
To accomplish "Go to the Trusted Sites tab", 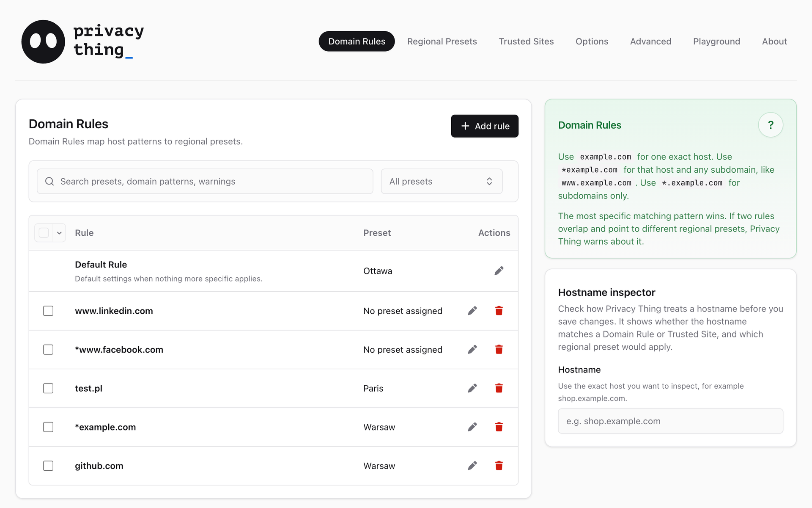I will point(526,41).
